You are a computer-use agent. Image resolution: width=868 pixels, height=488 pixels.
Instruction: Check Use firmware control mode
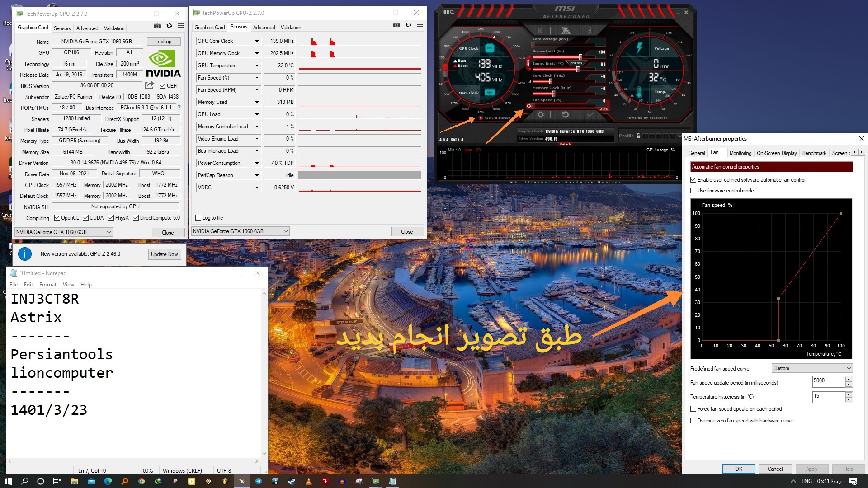pyautogui.click(x=693, y=191)
